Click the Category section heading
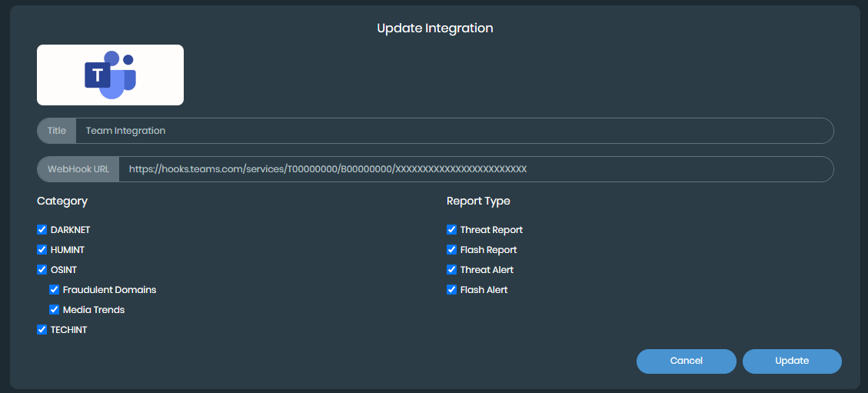Screen dimensions: 868x393 click(x=62, y=201)
